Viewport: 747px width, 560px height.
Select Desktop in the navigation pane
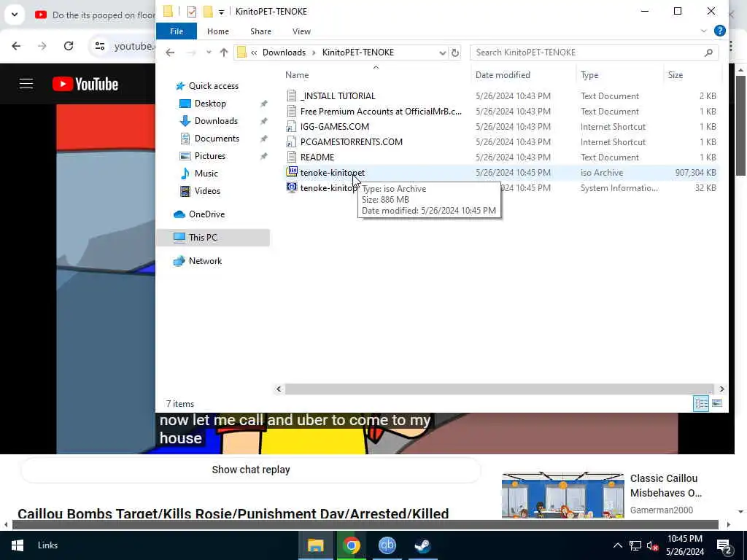[209, 104]
